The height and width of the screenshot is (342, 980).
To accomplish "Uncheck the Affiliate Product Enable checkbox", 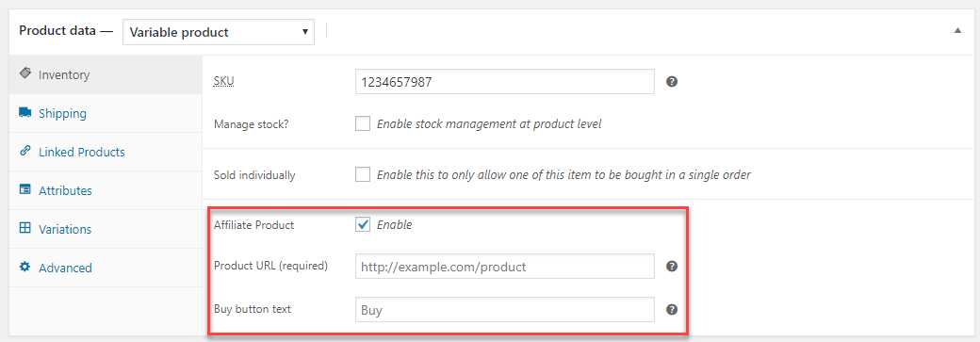I will 363,225.
